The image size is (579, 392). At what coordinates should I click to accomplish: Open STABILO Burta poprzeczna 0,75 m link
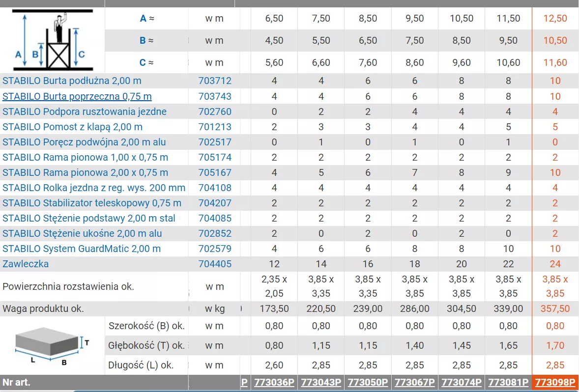pyautogui.click(x=77, y=96)
